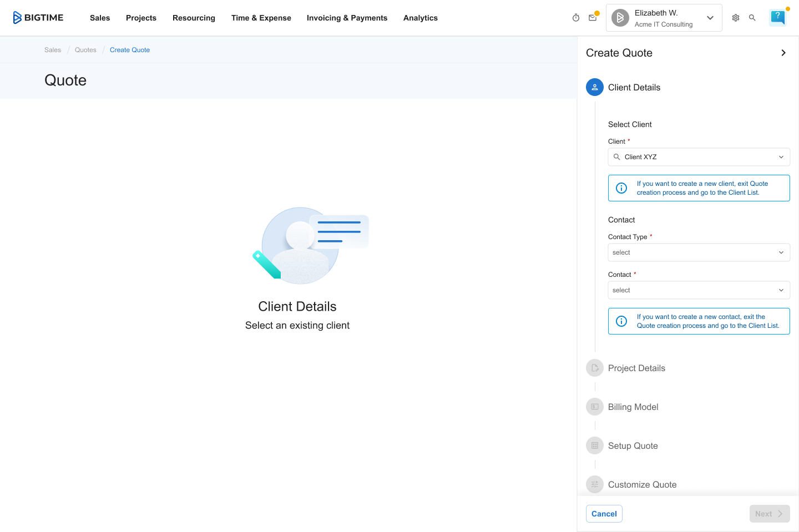Open the Elizabeth W. account menu
799x532 pixels.
click(664, 18)
